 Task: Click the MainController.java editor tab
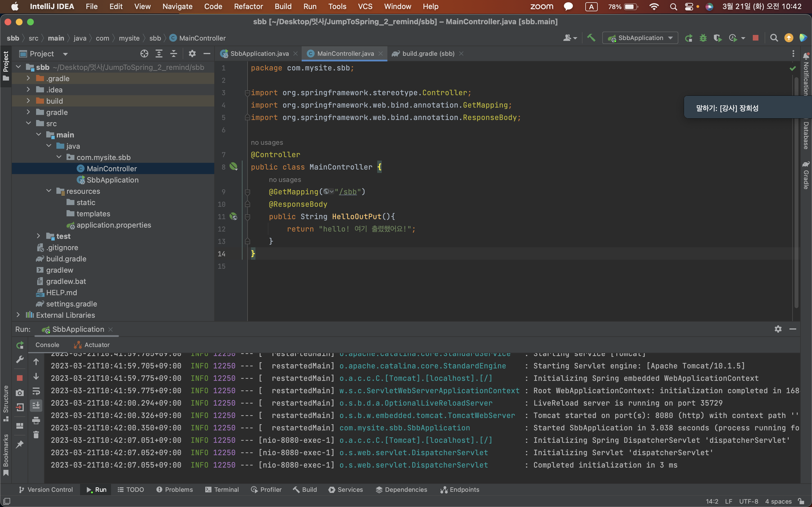[x=346, y=53]
